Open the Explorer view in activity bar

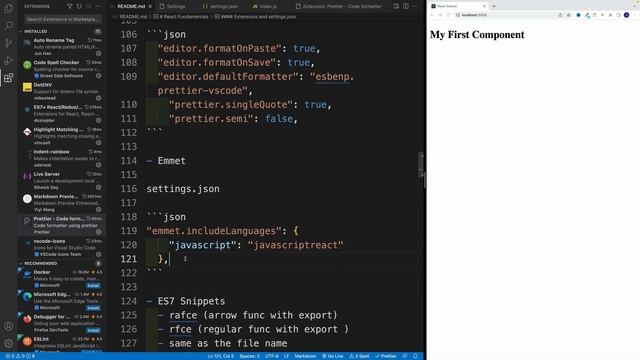(8, 8)
